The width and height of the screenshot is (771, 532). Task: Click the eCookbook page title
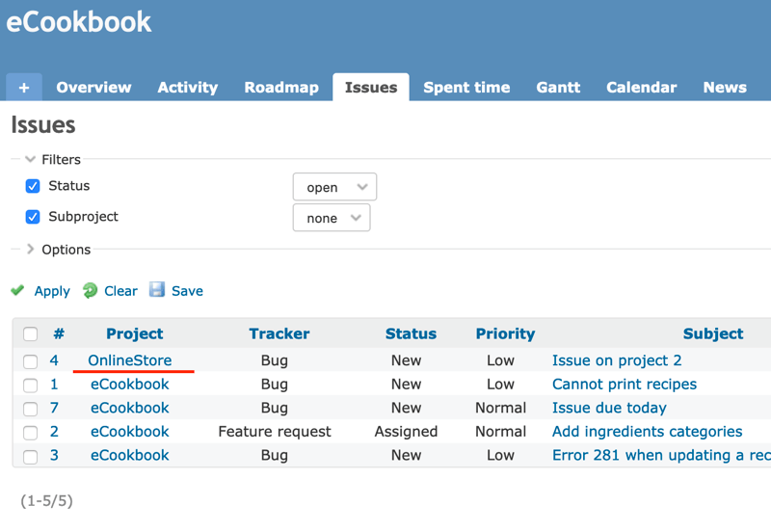(79, 22)
